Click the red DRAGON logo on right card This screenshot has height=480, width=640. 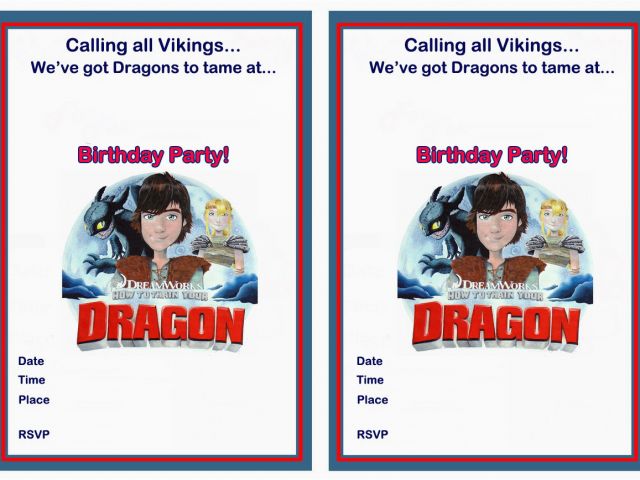click(496, 326)
